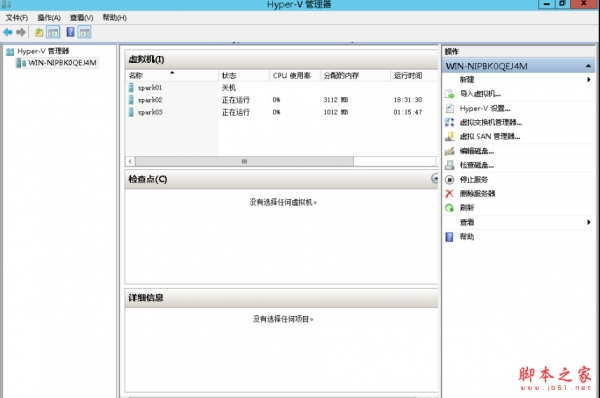Click the 详细信息 section header
This screenshot has width=600, height=398.
pyautogui.click(x=281, y=298)
